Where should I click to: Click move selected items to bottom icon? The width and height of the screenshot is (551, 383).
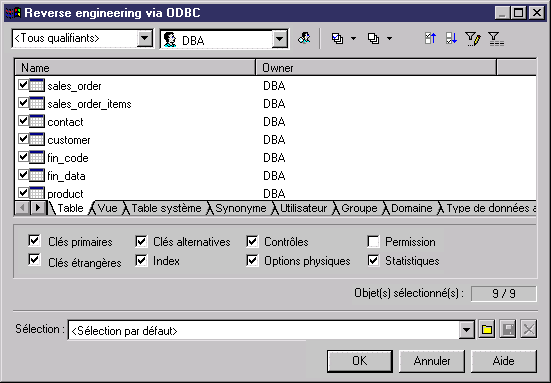coord(451,38)
